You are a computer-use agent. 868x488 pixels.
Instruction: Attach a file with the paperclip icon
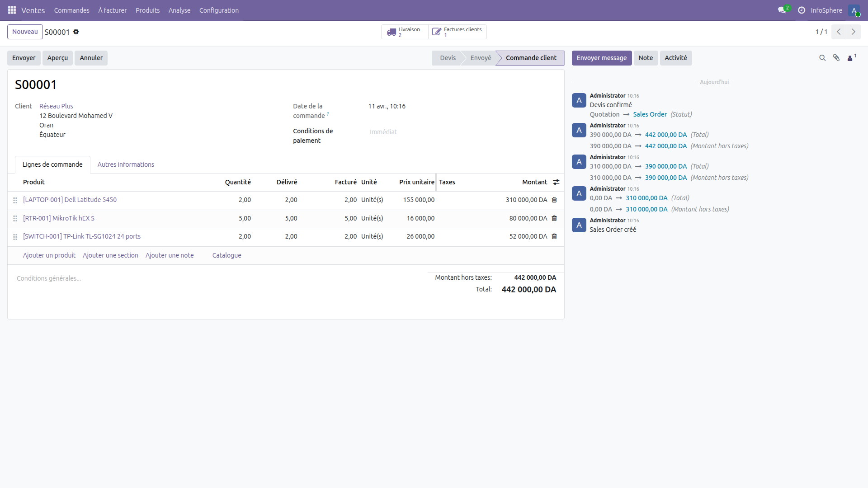(836, 58)
